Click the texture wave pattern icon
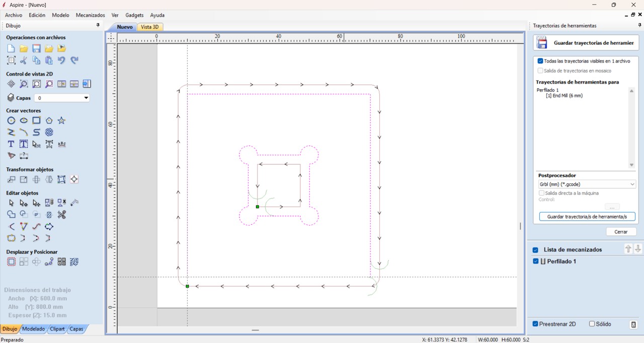Image resolution: width=644 pixels, height=343 pixels. pyautogui.click(x=49, y=132)
